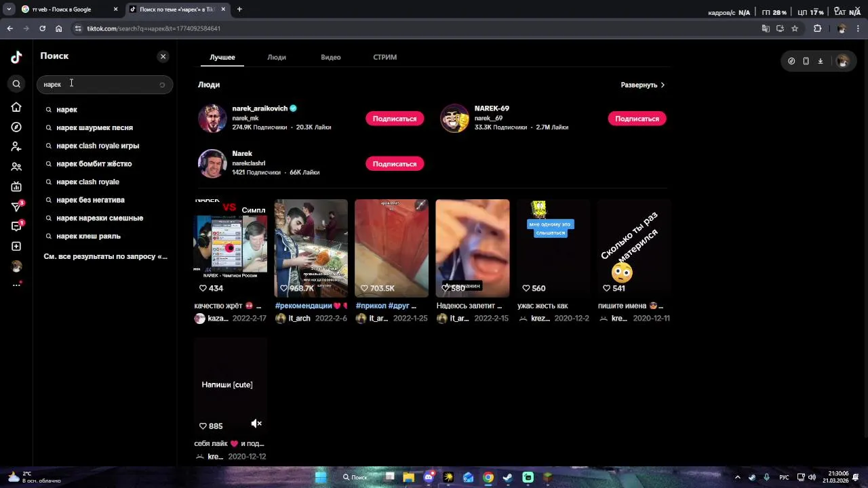Screen dimensions: 868x488
Task: Click the TikTok coins icon top right
Action: (x=791, y=61)
